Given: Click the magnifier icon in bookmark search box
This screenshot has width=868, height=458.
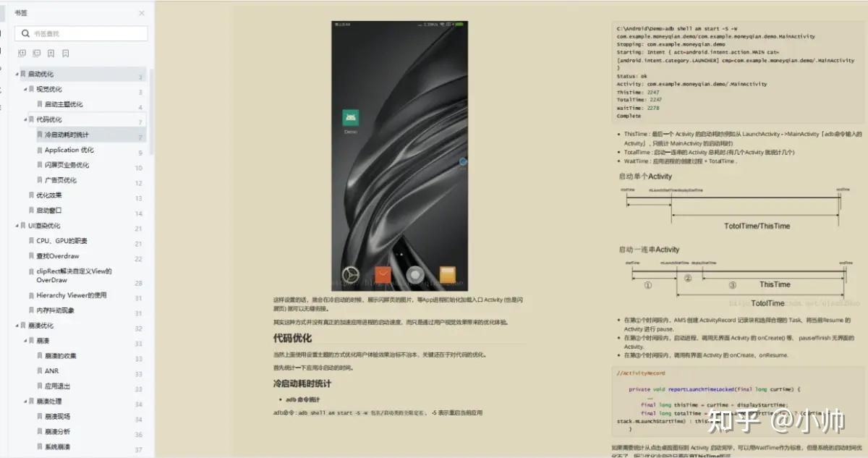Looking at the screenshot, I should tap(25, 33).
